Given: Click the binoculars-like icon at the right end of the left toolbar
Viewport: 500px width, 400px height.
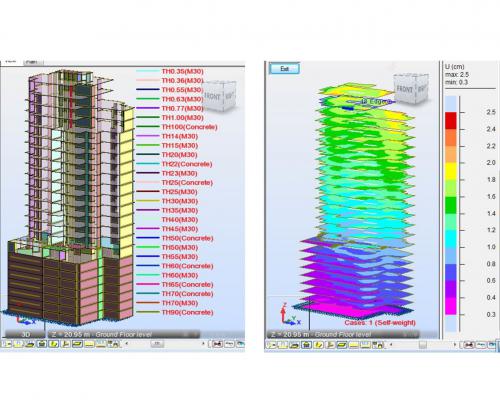Looking at the screenshot, I should 217,344.
